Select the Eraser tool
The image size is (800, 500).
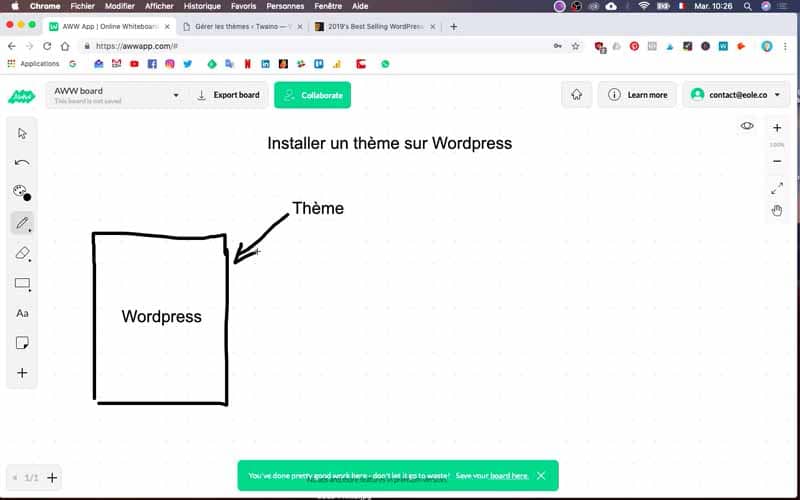click(22, 253)
